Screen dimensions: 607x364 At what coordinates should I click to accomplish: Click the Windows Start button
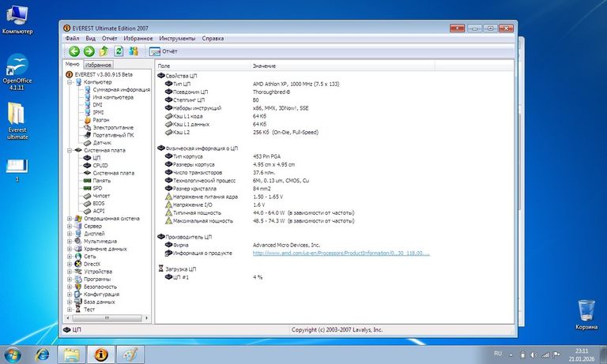click(x=13, y=355)
